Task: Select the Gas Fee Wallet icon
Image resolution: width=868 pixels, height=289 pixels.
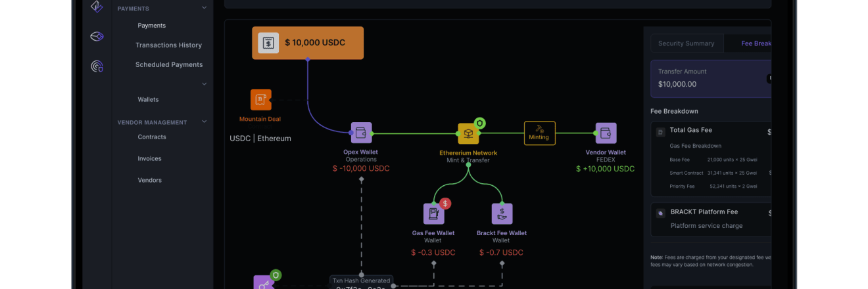Action: click(433, 213)
